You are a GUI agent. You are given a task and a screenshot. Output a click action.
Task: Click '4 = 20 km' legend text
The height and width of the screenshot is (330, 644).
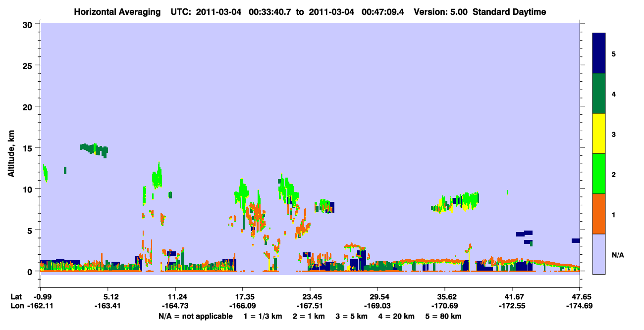pos(397,316)
